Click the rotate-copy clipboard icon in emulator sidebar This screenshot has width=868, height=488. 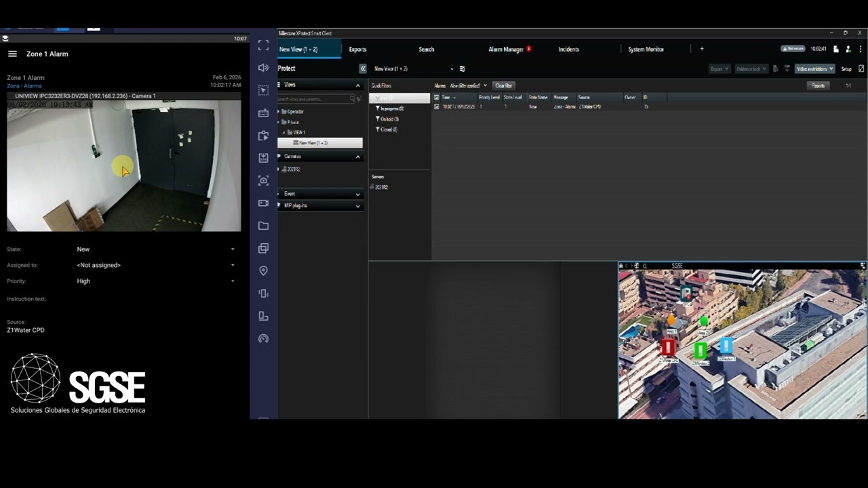coord(264,136)
